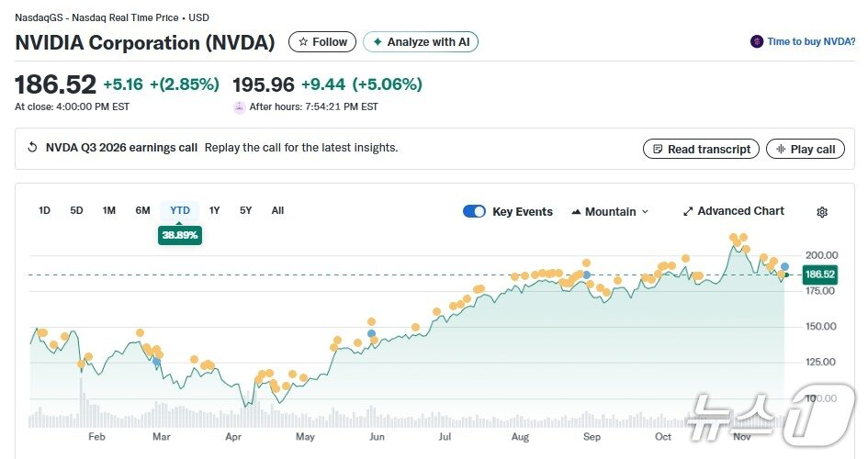This screenshot has height=459, width=868.
Task: Show the All time range chart
Action: coord(277,210)
